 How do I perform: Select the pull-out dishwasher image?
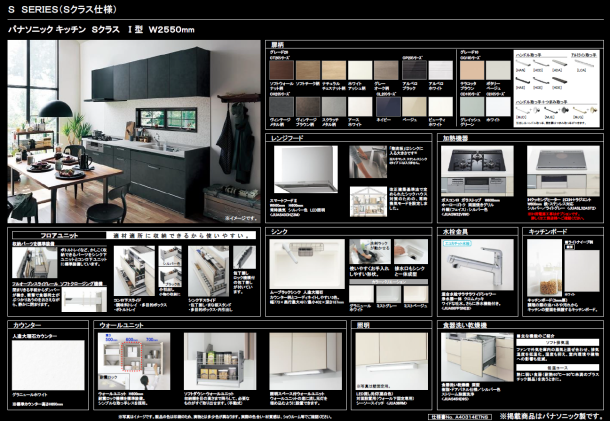click(x=477, y=357)
